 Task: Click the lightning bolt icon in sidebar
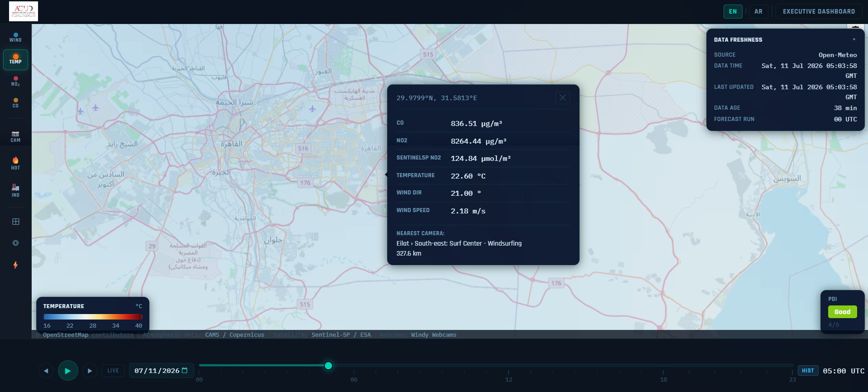pyautogui.click(x=15, y=265)
